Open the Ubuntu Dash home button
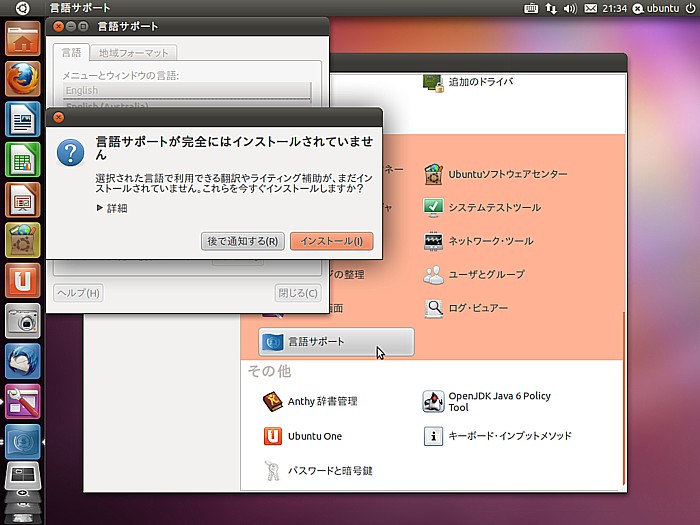Viewport: 700px width, 525px height. (x=22, y=8)
